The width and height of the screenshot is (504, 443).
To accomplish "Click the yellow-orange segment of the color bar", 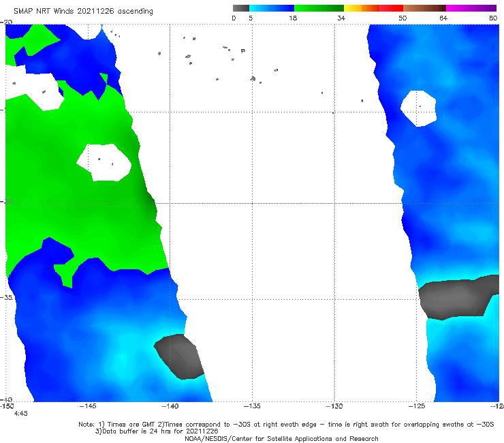I will click(x=362, y=8).
